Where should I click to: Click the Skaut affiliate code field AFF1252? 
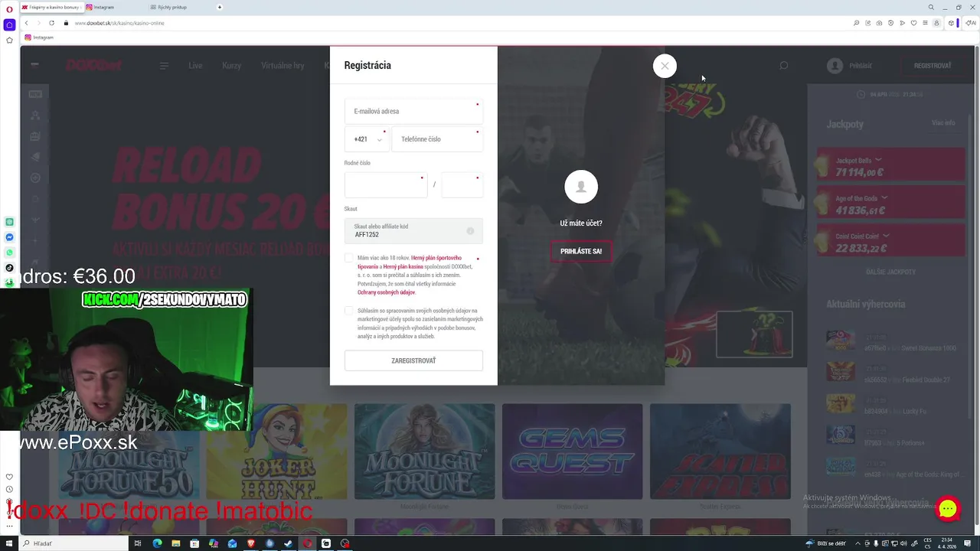point(413,230)
